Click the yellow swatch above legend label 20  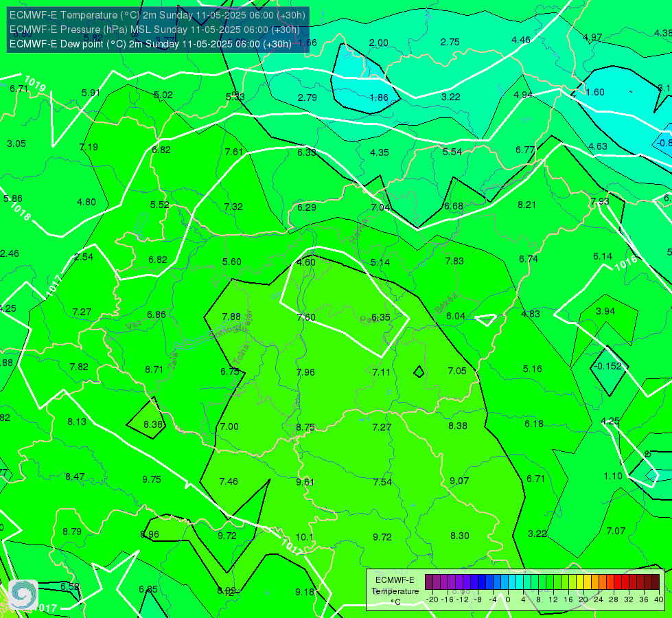click(x=580, y=582)
